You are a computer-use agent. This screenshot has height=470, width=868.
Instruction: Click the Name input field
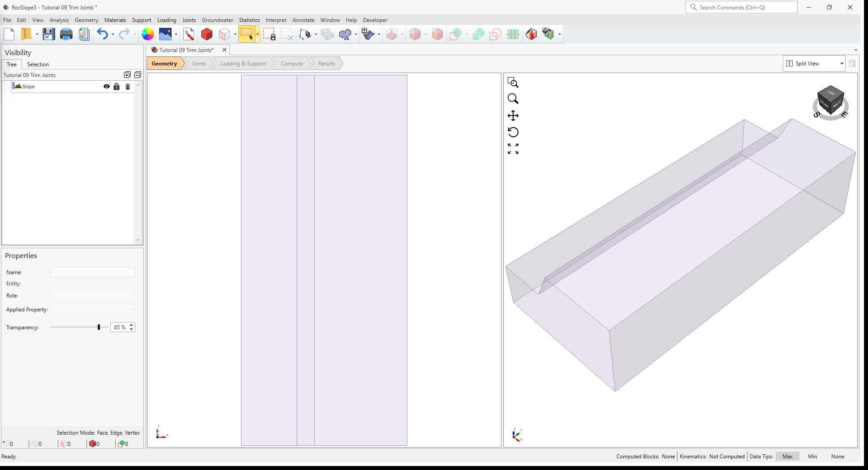click(93, 272)
